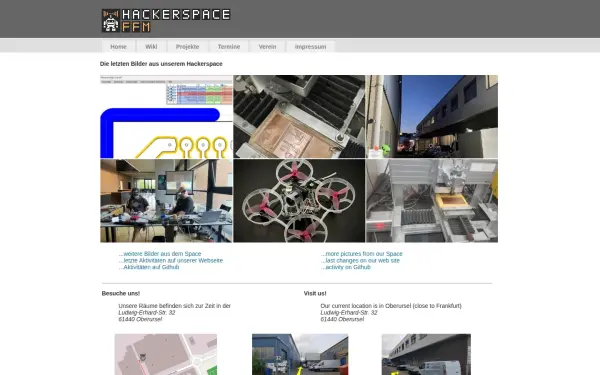Open the pink propeller quadcopter photo
The height and width of the screenshot is (375, 600).
(x=299, y=201)
